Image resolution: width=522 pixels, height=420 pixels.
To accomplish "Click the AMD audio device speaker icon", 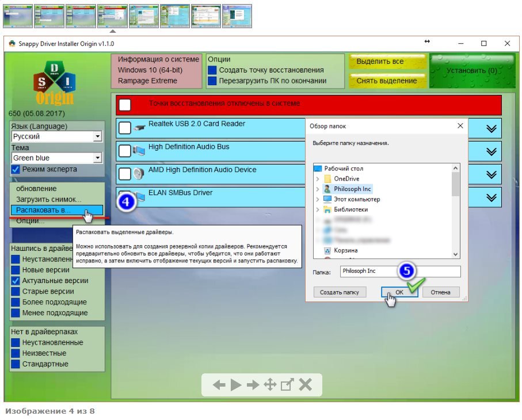I will point(139,173).
